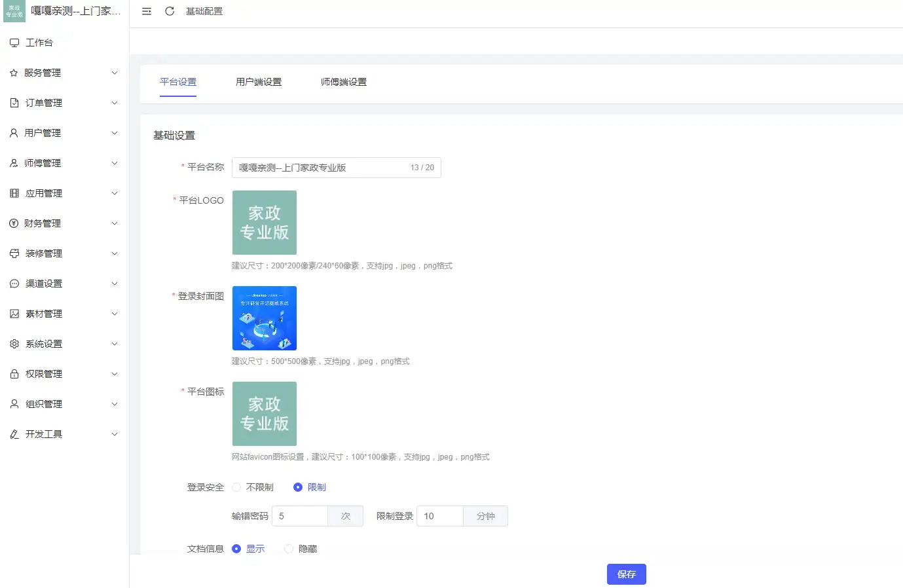The height and width of the screenshot is (588, 903).
Task: Click the 输错密码 attempts input field
Action: (299, 515)
